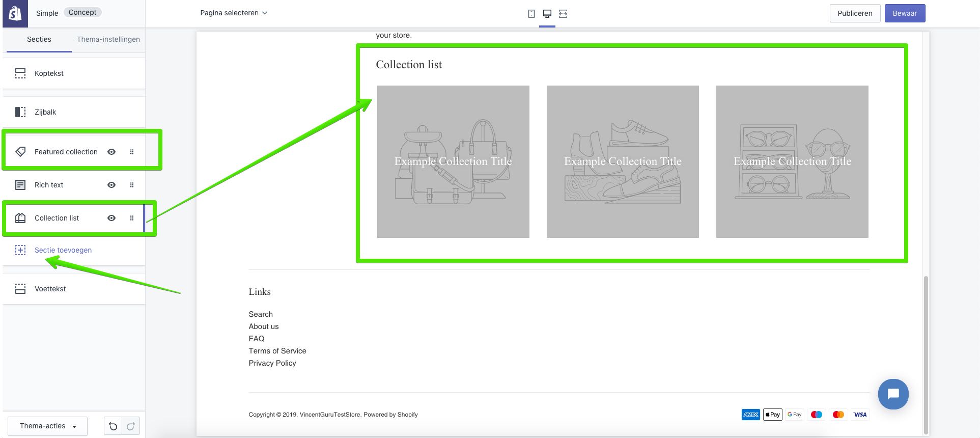
Task: Open the Search footer link
Action: tap(261, 314)
